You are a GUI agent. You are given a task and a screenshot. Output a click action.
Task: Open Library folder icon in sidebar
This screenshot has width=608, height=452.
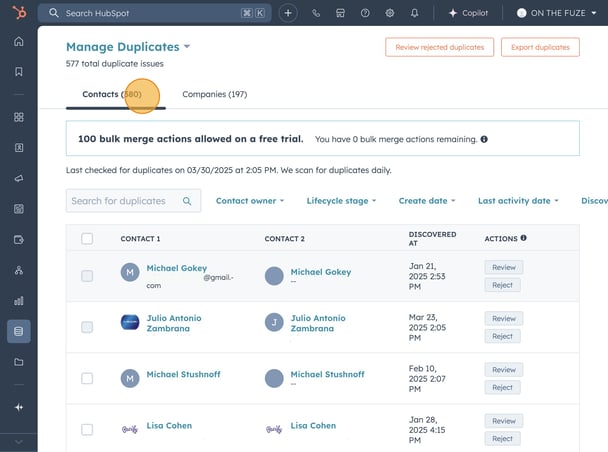click(19, 362)
